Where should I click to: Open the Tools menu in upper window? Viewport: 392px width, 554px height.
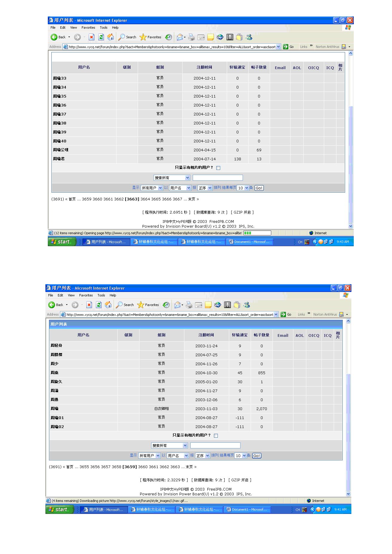[104, 28]
